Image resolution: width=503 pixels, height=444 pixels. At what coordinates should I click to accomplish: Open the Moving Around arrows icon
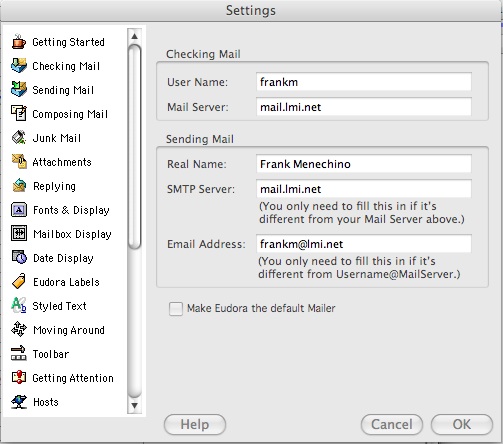19,329
